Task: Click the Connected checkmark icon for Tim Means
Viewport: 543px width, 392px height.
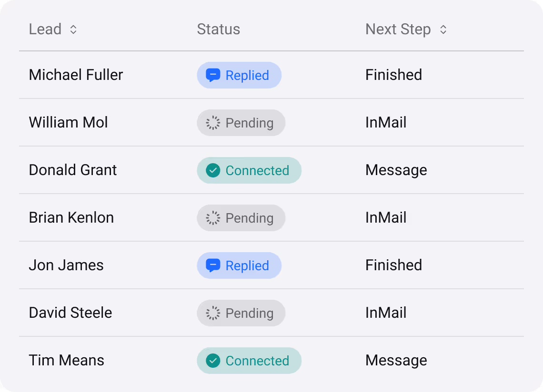Action: tap(212, 361)
